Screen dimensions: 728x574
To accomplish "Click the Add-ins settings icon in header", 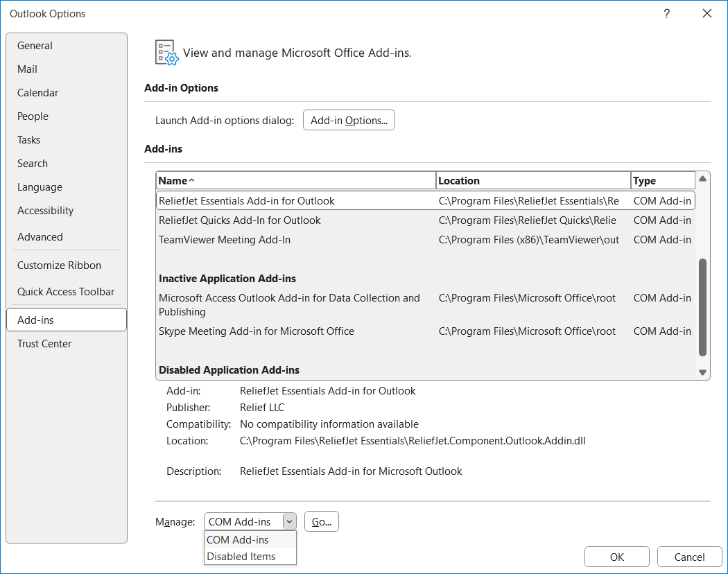I will click(x=166, y=53).
